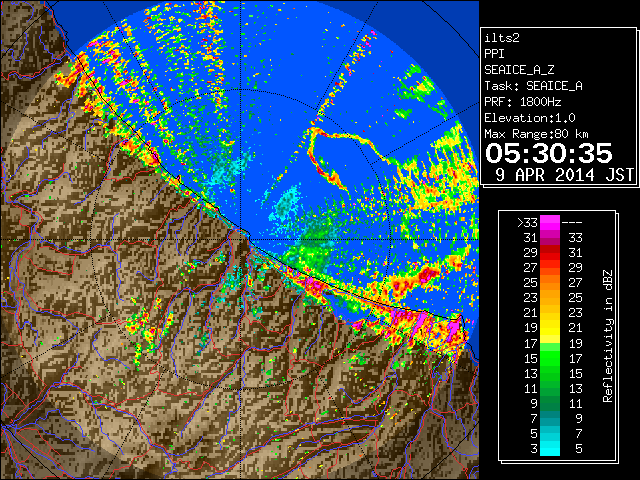The width and height of the screenshot is (640, 480).
Task: Click the right-column legend value 5
Action: click(579, 449)
